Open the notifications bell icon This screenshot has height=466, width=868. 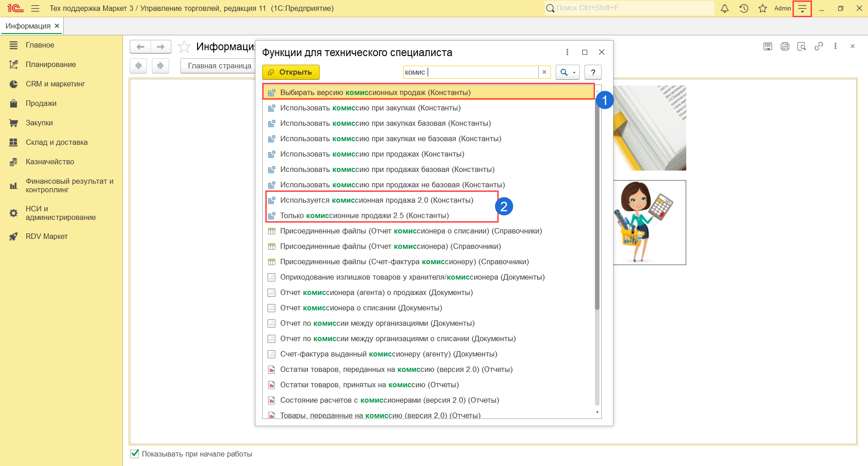click(x=725, y=9)
